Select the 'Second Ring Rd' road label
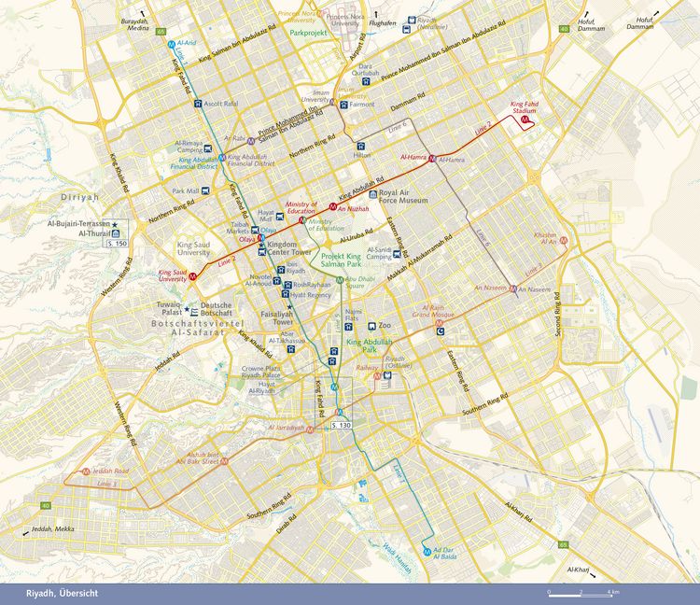 pos(556,315)
